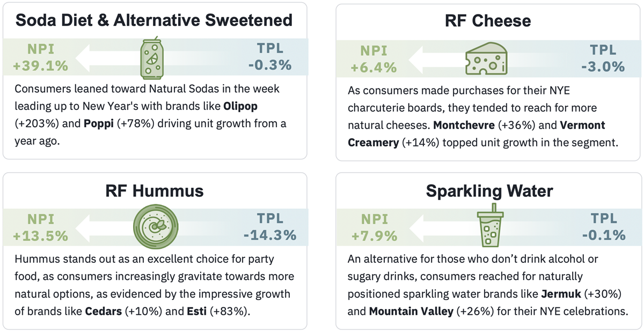Click the soda can icon
The width and height of the screenshot is (644, 331).
click(152, 56)
